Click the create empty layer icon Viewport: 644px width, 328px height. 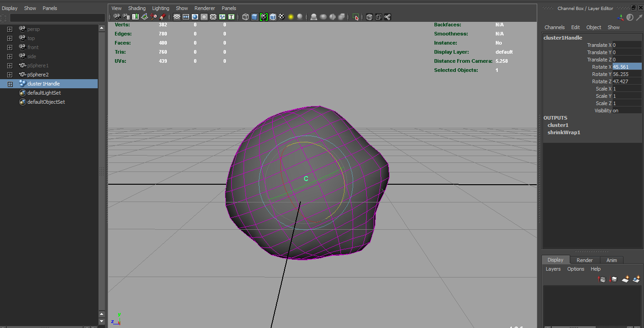(625, 278)
